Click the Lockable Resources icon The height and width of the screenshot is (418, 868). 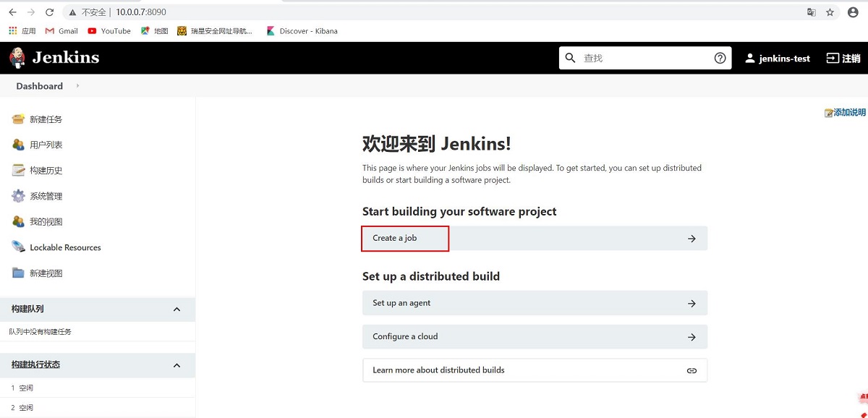coord(18,247)
